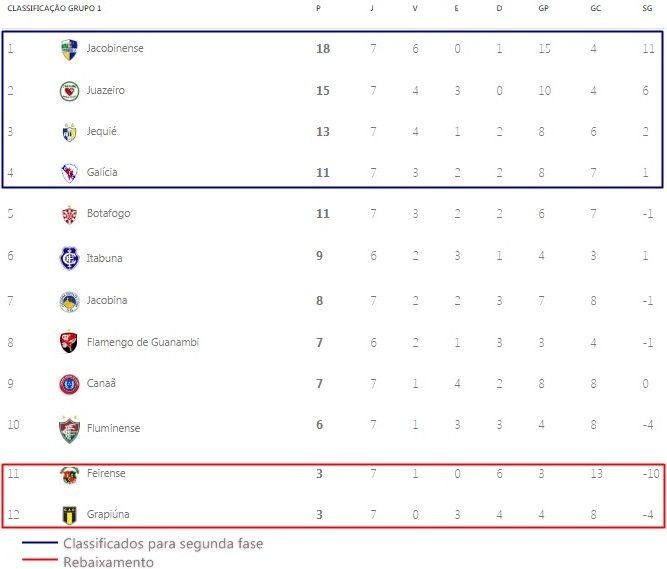Open the Canaã team name link
The width and height of the screenshot is (667, 569).
point(101,383)
